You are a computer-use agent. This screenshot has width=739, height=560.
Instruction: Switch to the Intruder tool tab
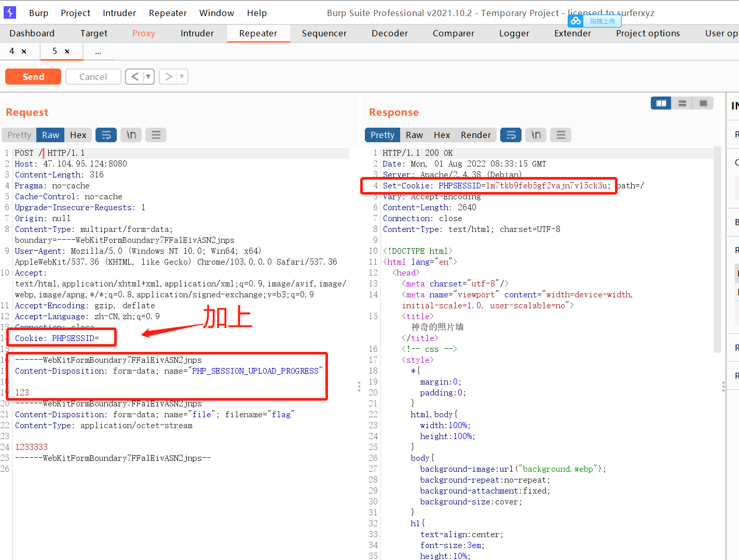[197, 33]
